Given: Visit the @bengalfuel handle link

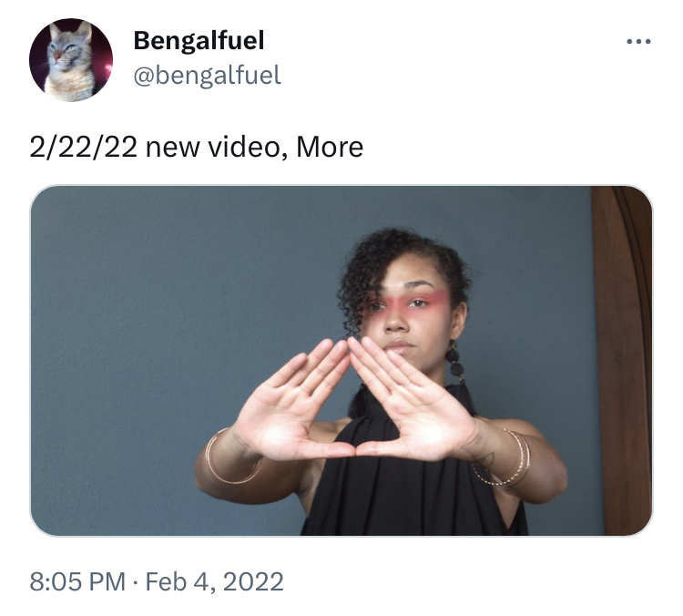Looking at the screenshot, I should (x=208, y=75).
